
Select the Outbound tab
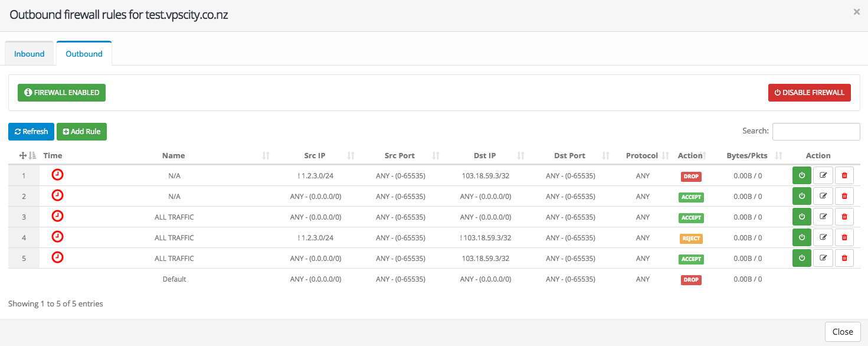tap(84, 54)
